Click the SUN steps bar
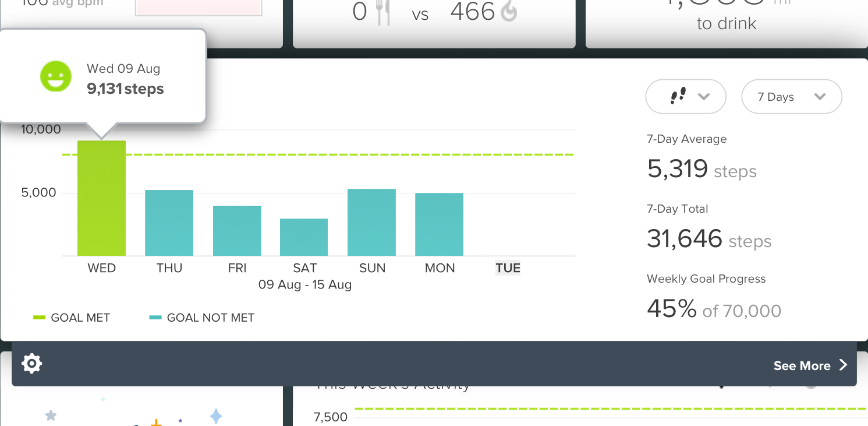 tap(371, 223)
